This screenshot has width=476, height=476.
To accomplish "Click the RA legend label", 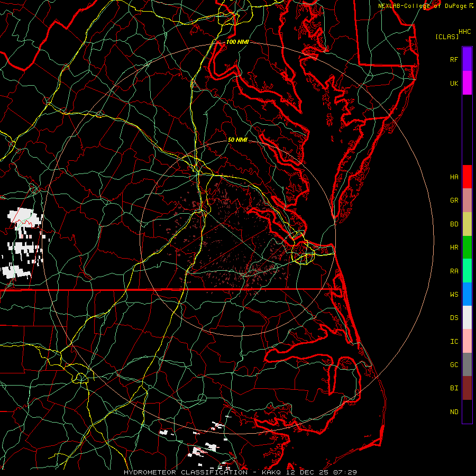I will pyautogui.click(x=454, y=271).
